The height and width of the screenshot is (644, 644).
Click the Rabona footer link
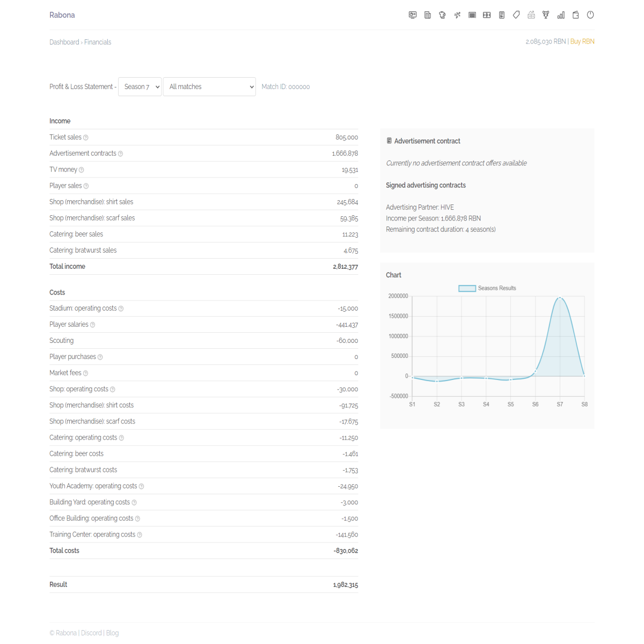pos(66,633)
